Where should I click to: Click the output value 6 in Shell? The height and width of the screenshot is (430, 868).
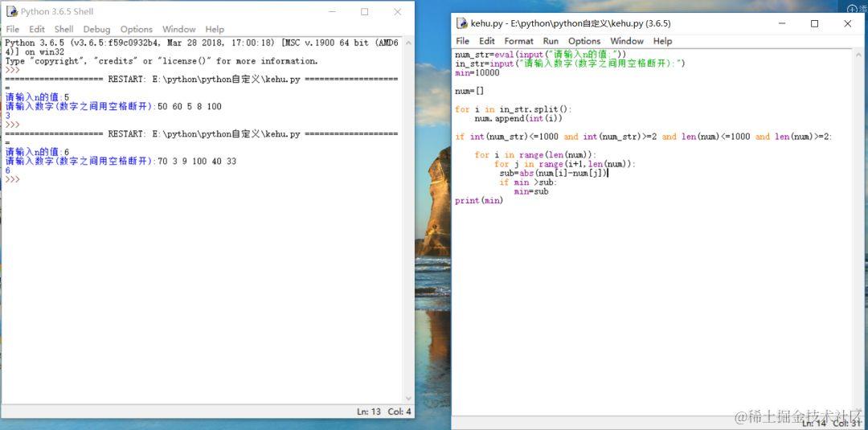[x=8, y=170]
